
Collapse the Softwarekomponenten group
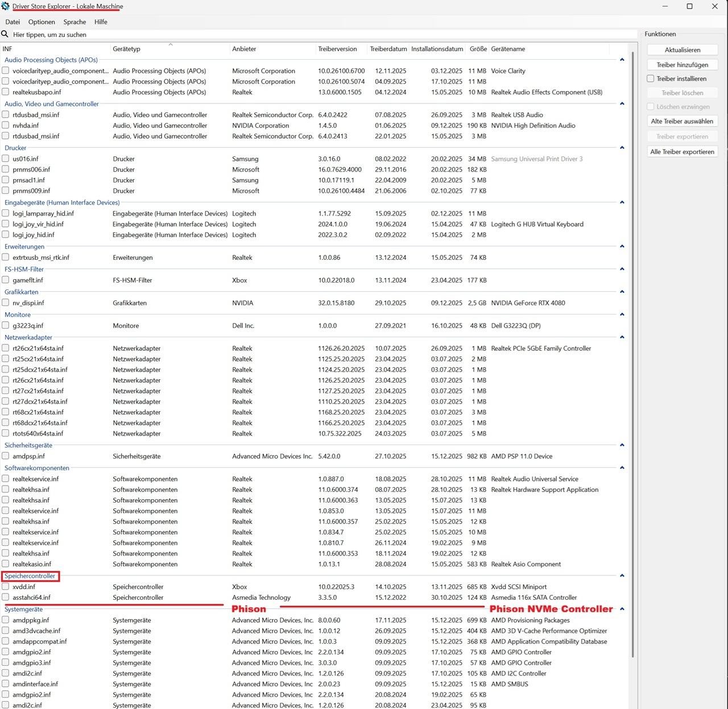(622, 468)
